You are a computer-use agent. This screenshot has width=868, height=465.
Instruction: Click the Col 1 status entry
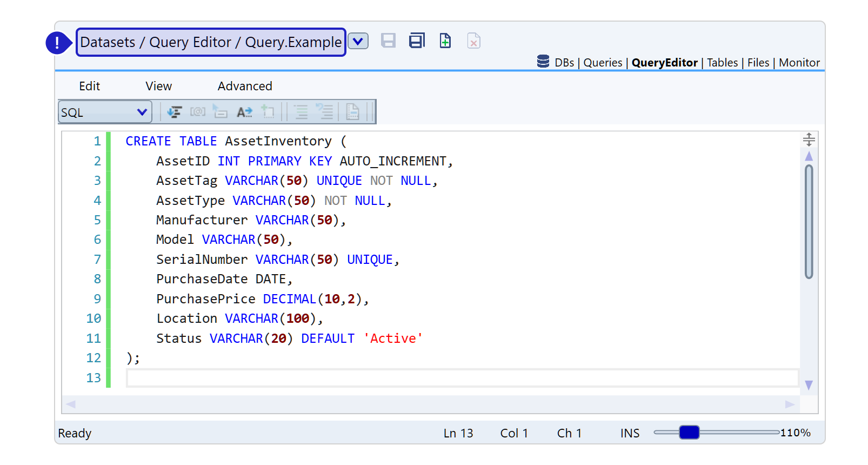[514, 433]
